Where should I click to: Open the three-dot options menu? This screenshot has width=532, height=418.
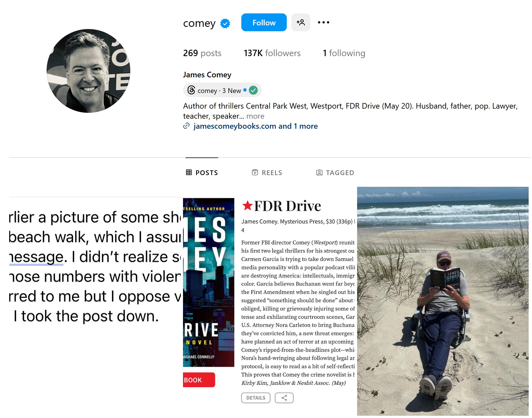(323, 22)
